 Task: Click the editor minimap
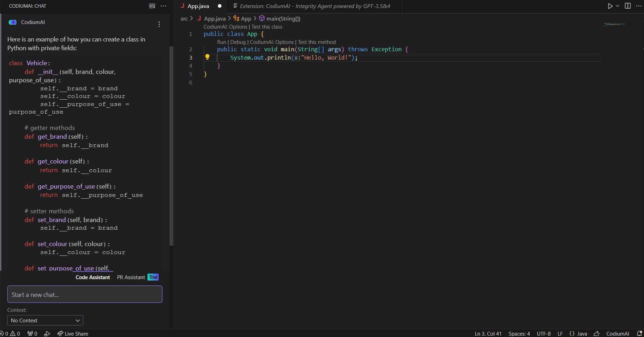pyautogui.click(x=614, y=24)
